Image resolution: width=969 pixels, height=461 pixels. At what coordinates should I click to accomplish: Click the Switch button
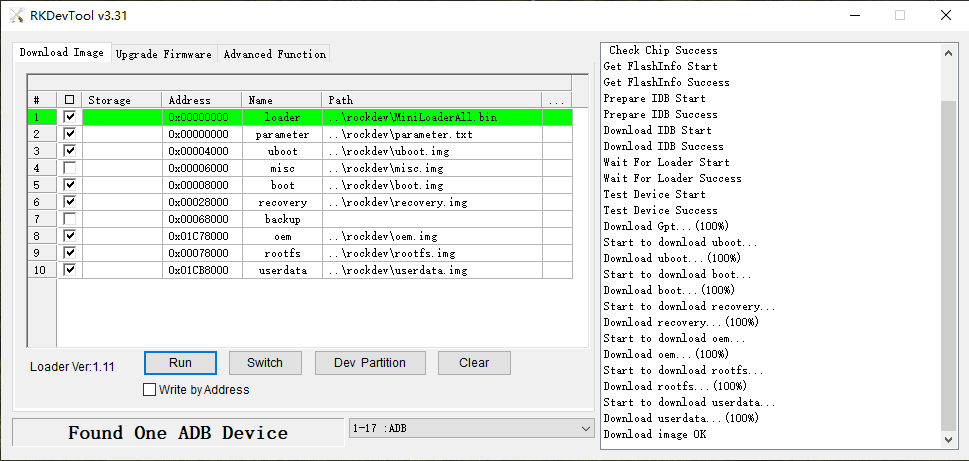coord(265,363)
